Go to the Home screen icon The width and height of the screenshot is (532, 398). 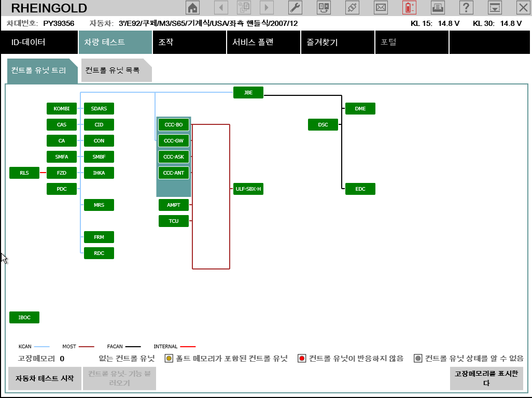tap(193, 7)
